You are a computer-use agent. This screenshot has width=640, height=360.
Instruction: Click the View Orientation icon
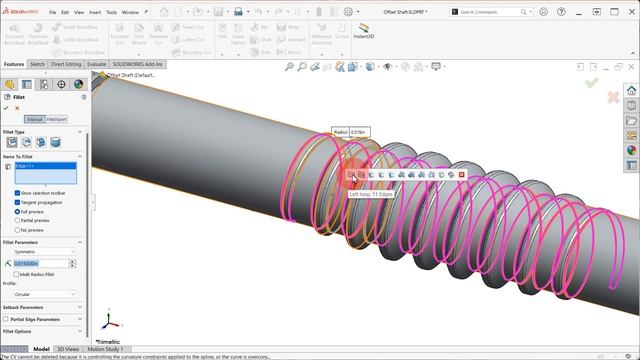coord(353,67)
